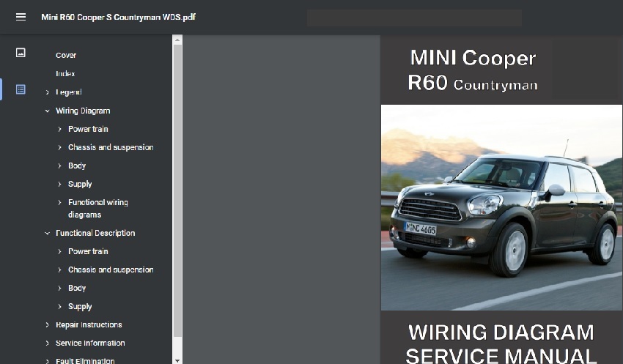The image size is (623, 364).
Task: Open the Cover bookmark
Action: pos(66,55)
